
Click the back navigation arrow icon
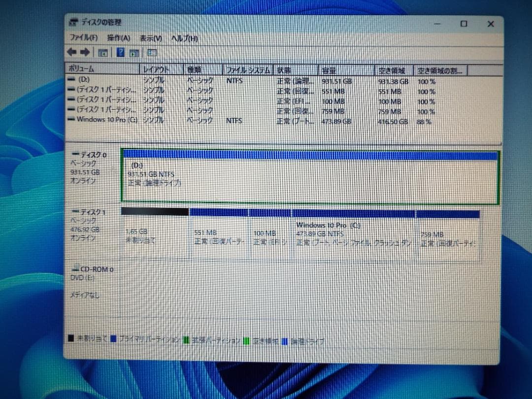72,52
